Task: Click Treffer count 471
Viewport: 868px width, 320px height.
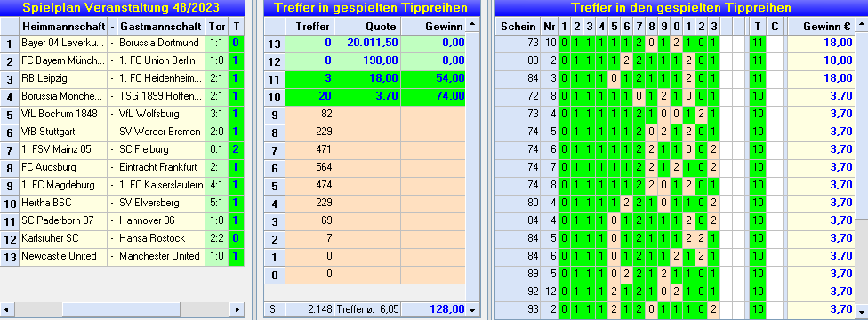Action: coord(309,149)
